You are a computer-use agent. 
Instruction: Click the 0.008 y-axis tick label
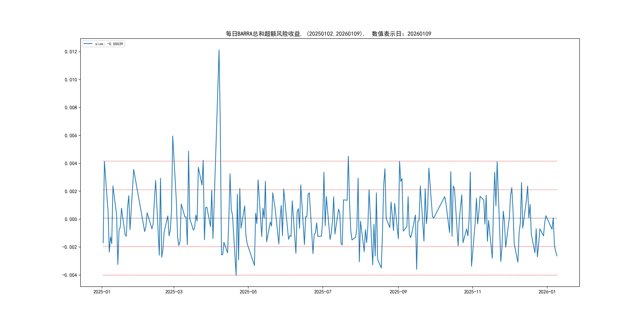71,108
